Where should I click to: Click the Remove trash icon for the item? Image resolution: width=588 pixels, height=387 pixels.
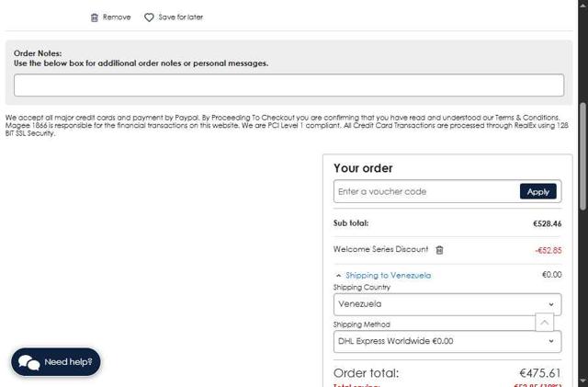tap(95, 17)
